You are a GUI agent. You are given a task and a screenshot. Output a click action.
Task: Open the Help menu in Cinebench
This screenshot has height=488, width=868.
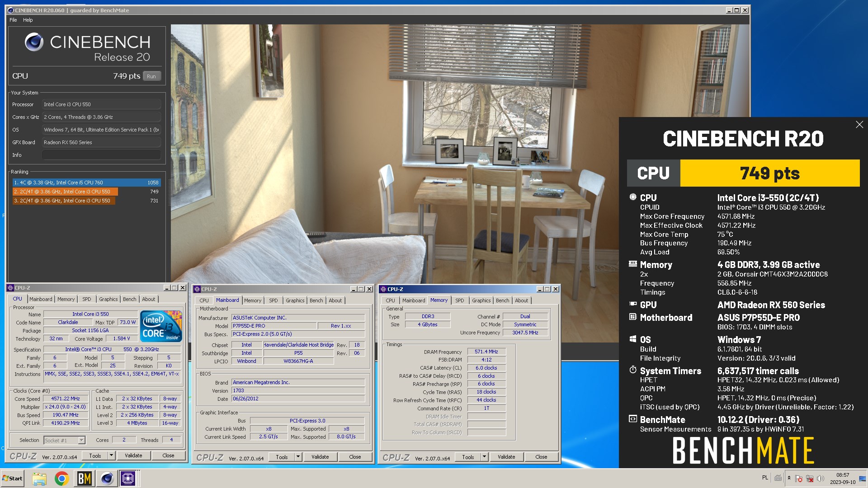coord(28,20)
